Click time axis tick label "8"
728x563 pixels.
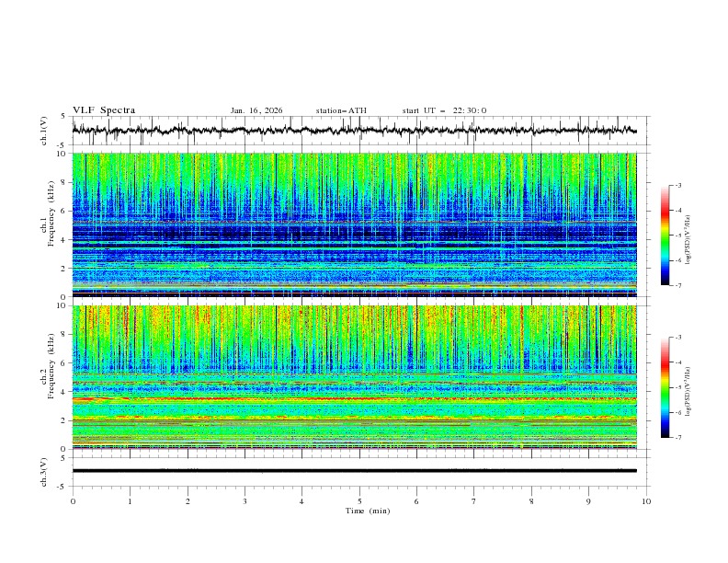tap(531, 501)
